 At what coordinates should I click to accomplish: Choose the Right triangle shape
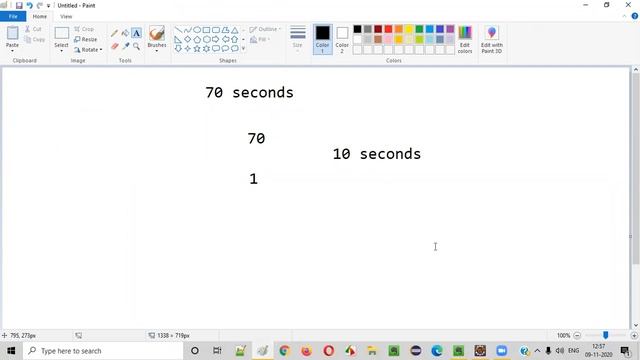coord(178,40)
